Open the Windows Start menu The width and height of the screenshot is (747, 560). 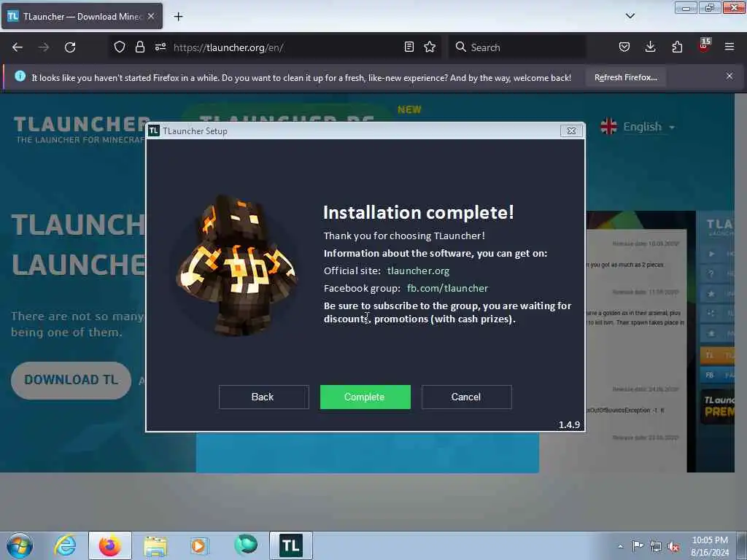(x=20, y=545)
